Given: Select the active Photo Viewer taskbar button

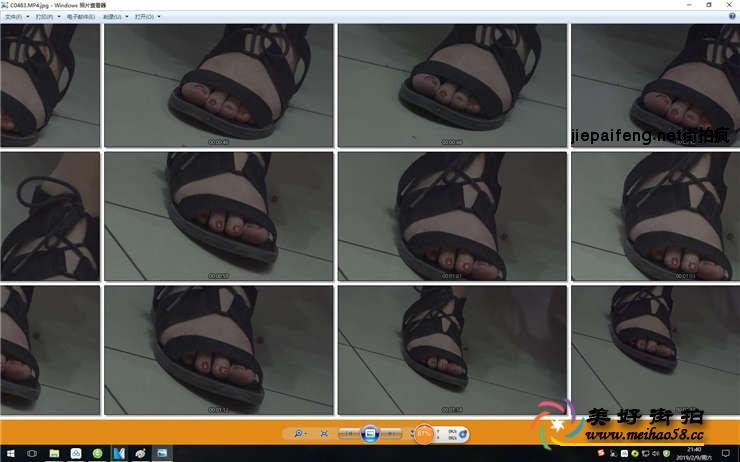Looking at the screenshot, I should [x=161, y=454].
